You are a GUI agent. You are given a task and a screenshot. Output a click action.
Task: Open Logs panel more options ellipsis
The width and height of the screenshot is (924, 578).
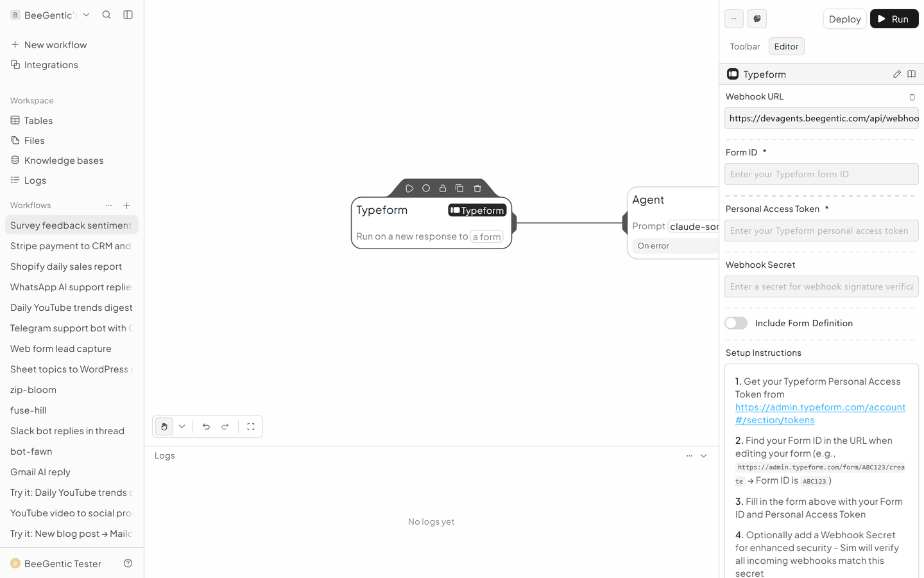point(689,456)
